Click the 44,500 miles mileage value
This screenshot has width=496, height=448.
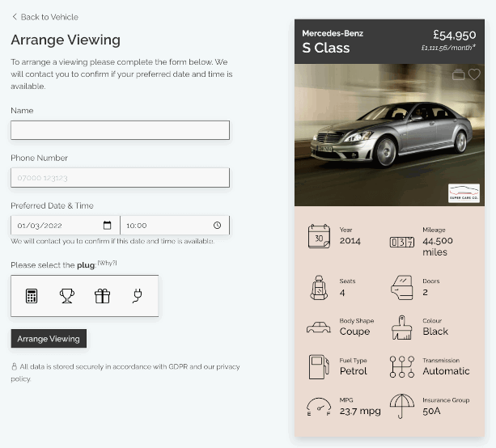[x=438, y=247]
